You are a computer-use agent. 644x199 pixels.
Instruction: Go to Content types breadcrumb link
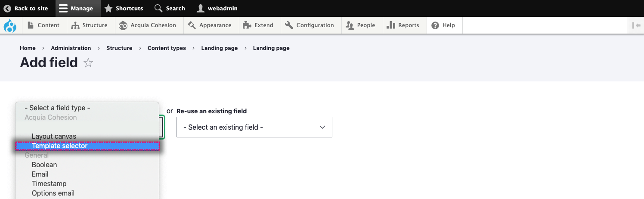click(167, 48)
